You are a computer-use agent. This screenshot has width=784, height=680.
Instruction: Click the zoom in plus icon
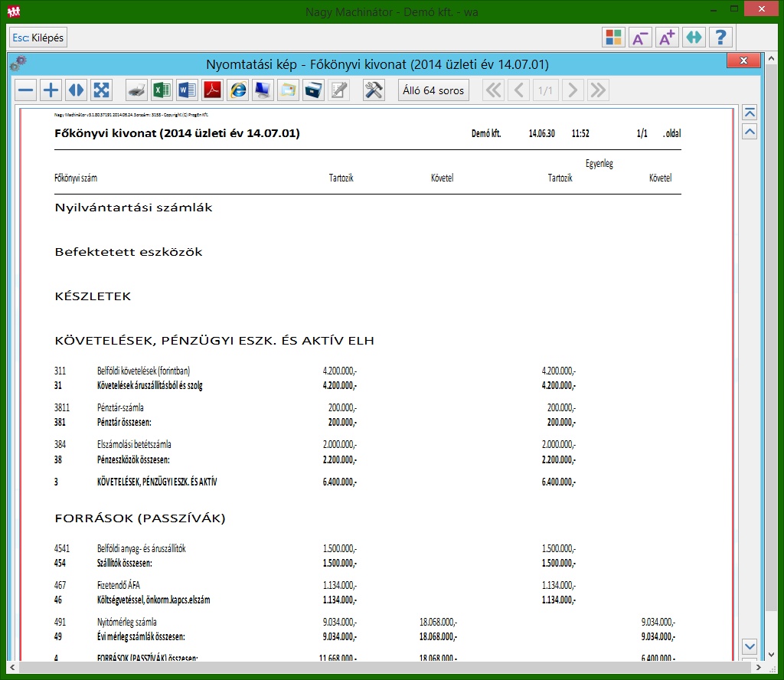(x=51, y=90)
